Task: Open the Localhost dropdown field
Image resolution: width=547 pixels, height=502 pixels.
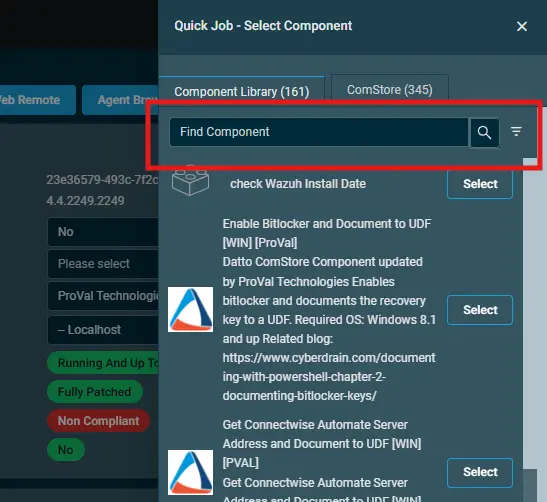Action: click(103, 330)
